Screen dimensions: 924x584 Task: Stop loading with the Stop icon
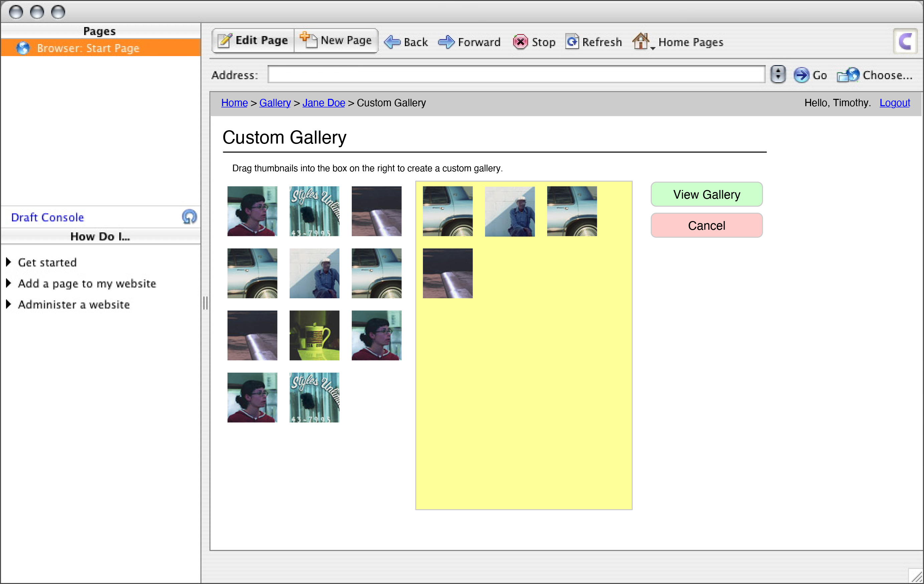pyautogui.click(x=520, y=42)
